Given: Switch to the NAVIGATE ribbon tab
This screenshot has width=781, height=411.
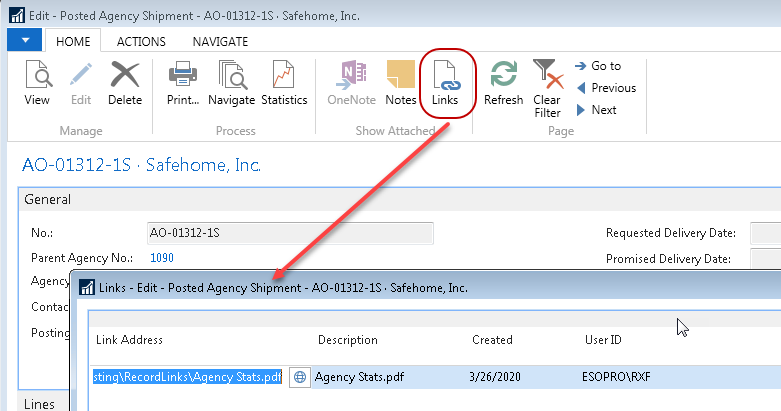Looking at the screenshot, I should pos(220,41).
